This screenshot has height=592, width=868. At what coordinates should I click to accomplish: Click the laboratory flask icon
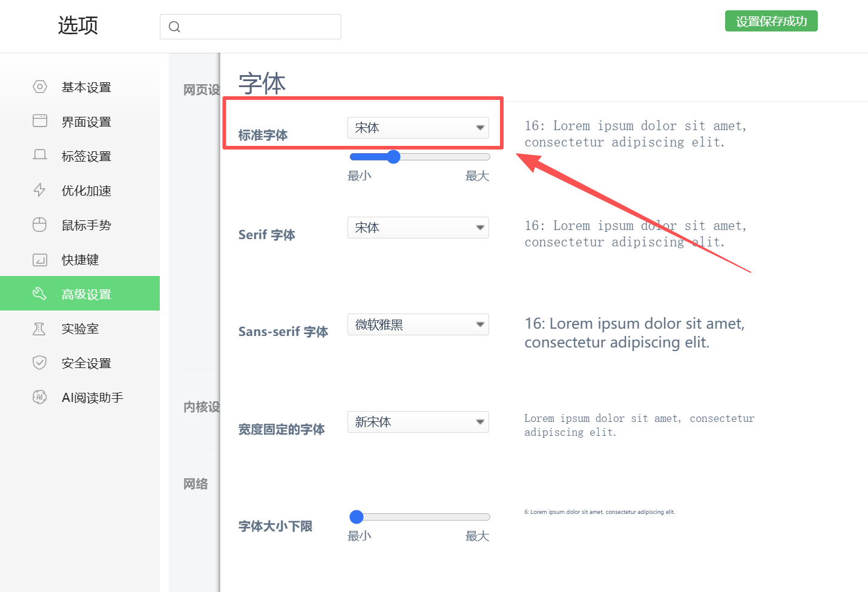point(39,329)
